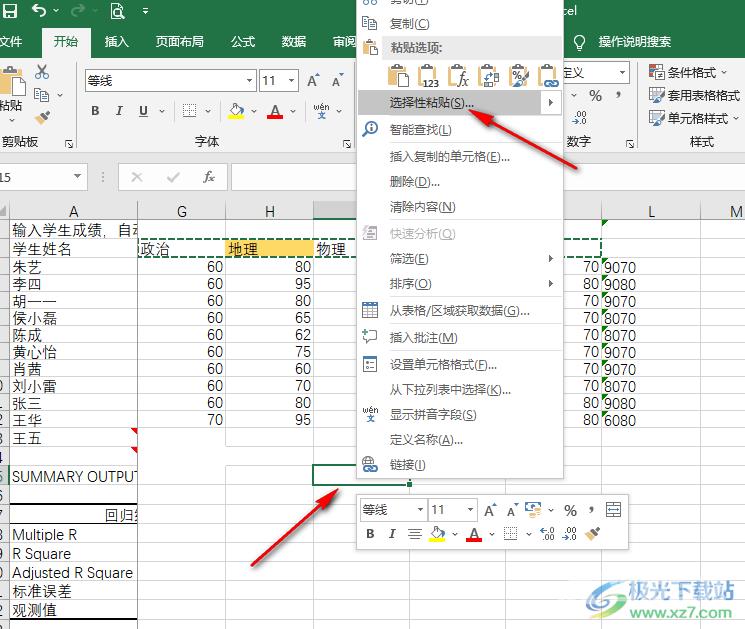Select Smart Lookup (智能查找) menu item
The image size is (745, 629).
point(459,130)
